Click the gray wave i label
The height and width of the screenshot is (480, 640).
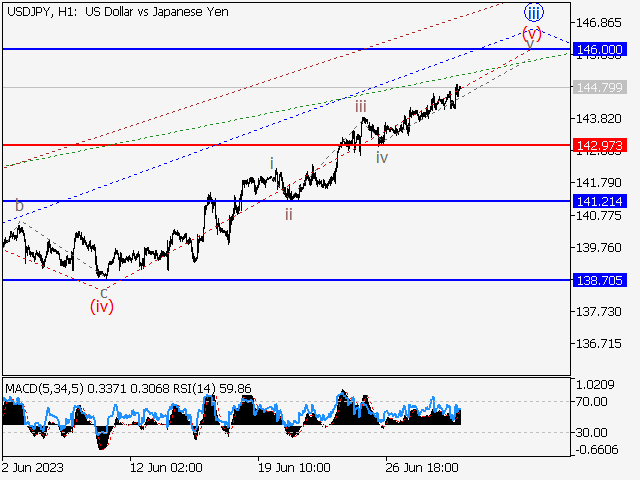point(272,164)
